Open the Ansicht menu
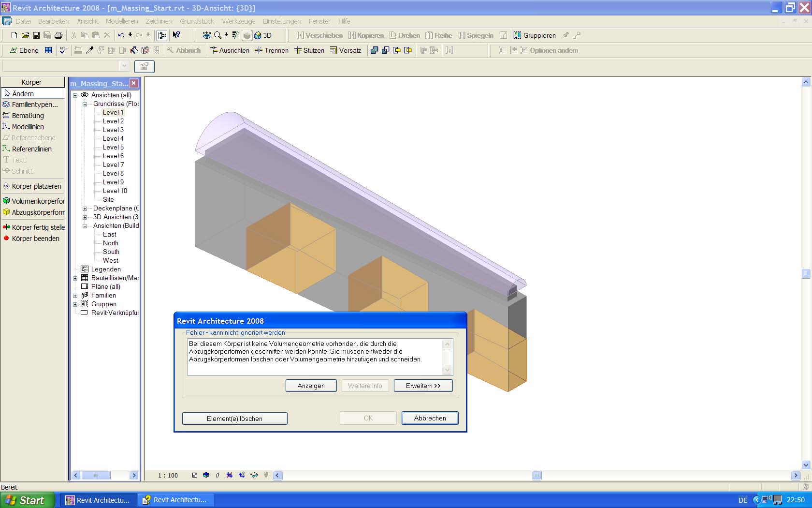812x508 pixels. tap(87, 21)
